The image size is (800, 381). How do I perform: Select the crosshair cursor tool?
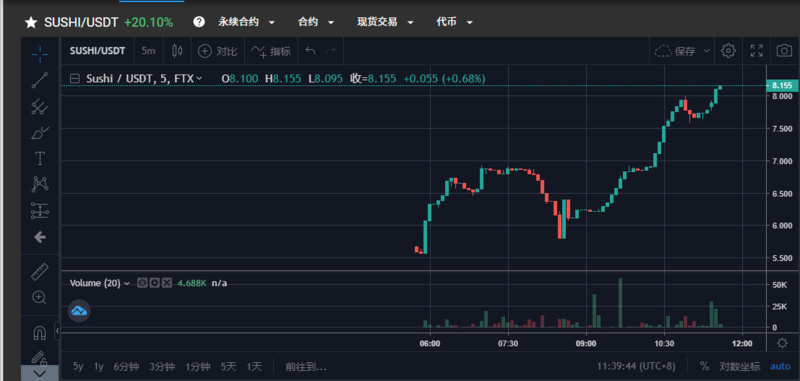coord(40,52)
